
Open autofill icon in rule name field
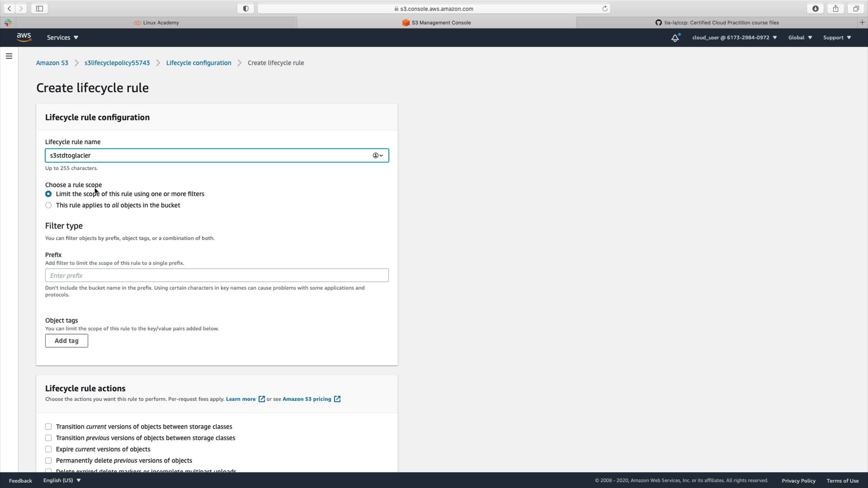coord(378,155)
